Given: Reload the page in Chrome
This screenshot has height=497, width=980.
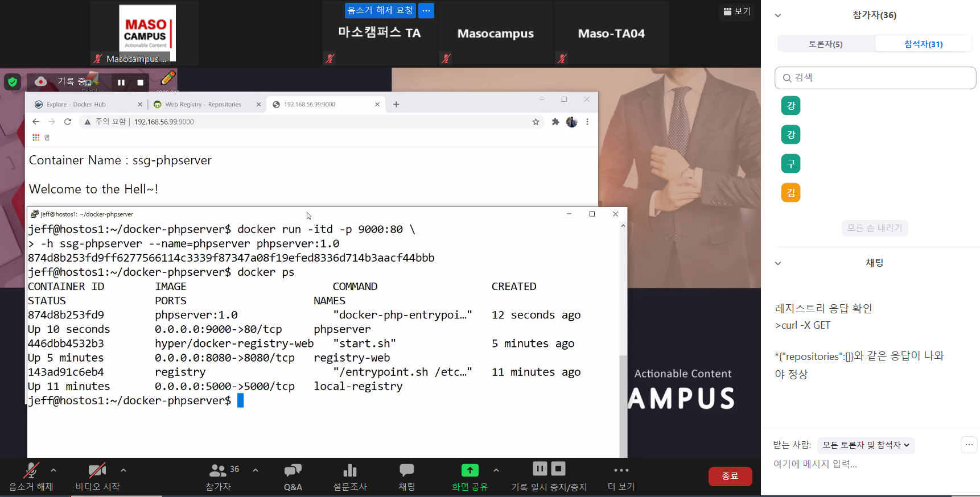Looking at the screenshot, I should pyautogui.click(x=68, y=122).
